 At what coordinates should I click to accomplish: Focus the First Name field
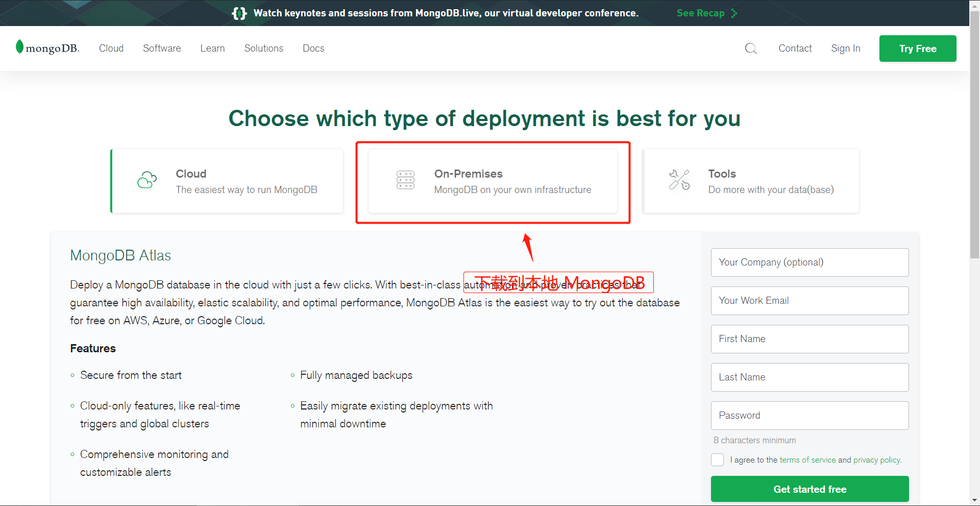coord(810,339)
